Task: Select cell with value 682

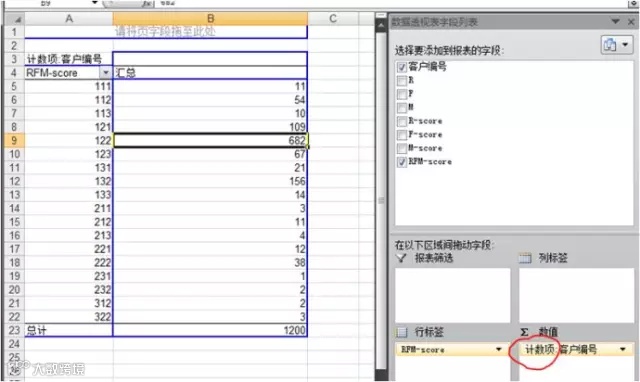Action: pyautogui.click(x=210, y=140)
